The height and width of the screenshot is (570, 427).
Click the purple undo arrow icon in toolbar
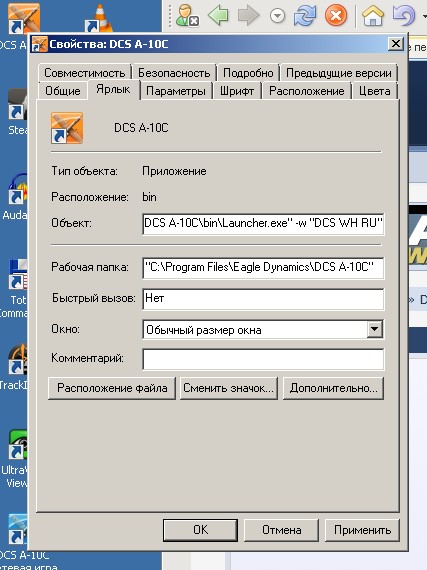pyautogui.click(x=403, y=15)
